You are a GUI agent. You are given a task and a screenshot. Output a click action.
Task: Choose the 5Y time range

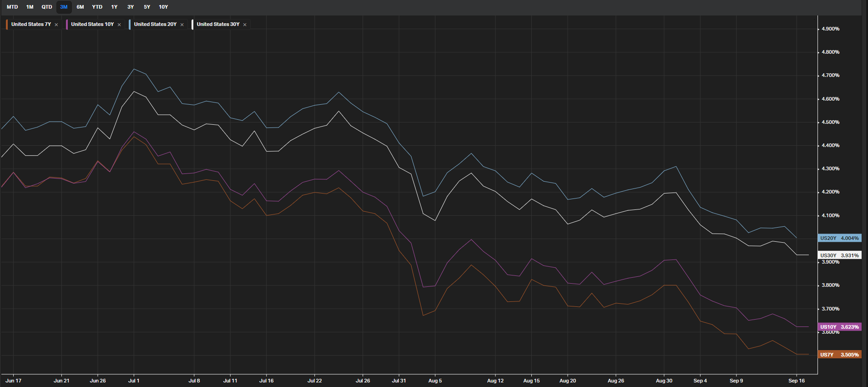coord(147,7)
